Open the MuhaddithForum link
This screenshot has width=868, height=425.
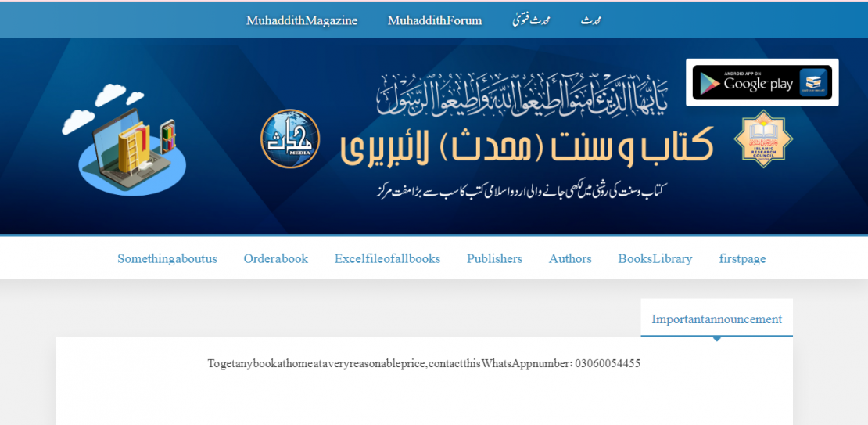435,20
